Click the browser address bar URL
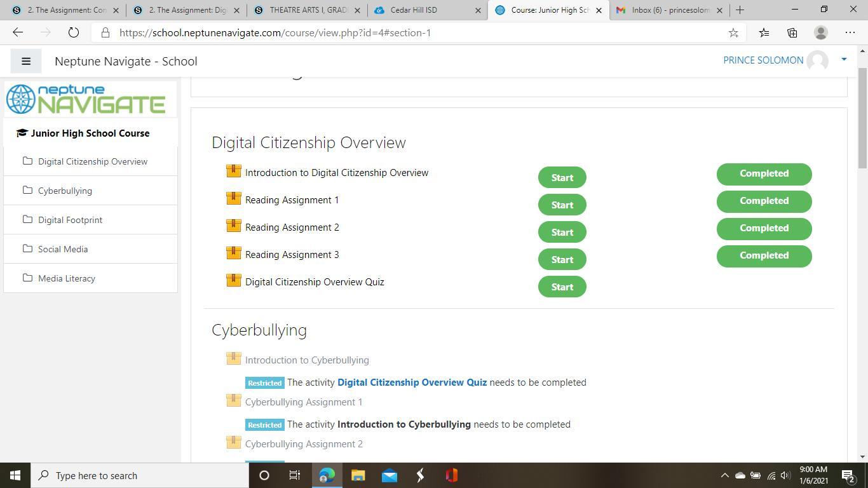Viewport: 868px width, 488px height. 275,32
